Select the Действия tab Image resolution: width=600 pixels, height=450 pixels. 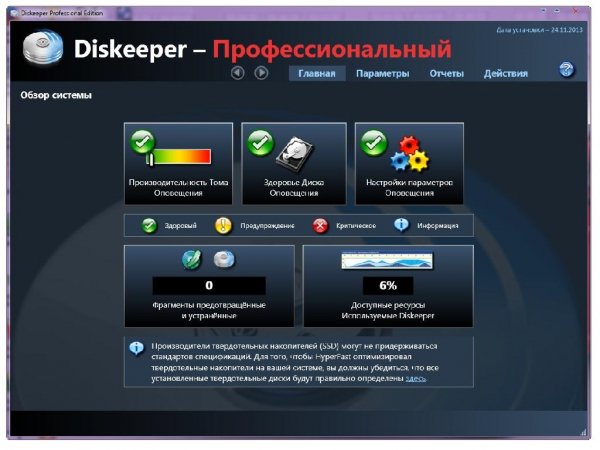pyautogui.click(x=505, y=73)
